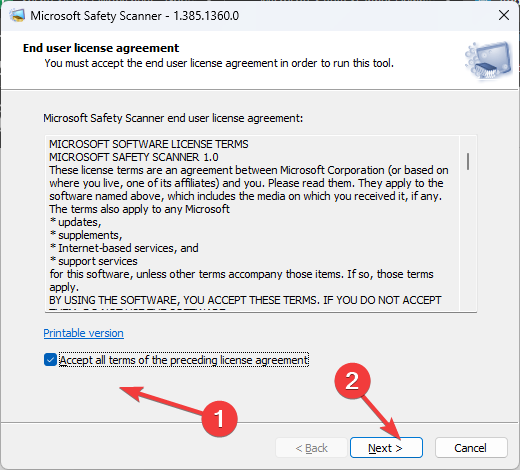The height and width of the screenshot is (470, 520).
Task: Click the scrollbar track below the thumb
Action: 468,240
